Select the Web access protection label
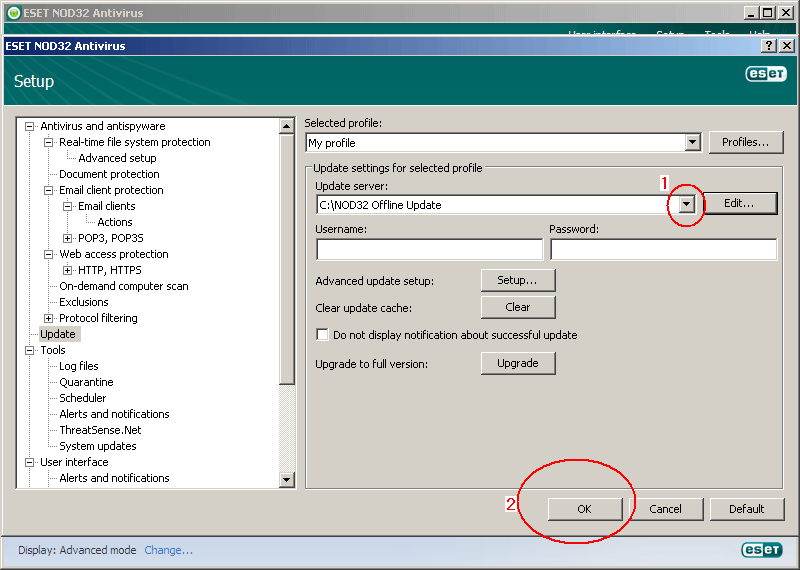800x570 pixels. pos(114,254)
